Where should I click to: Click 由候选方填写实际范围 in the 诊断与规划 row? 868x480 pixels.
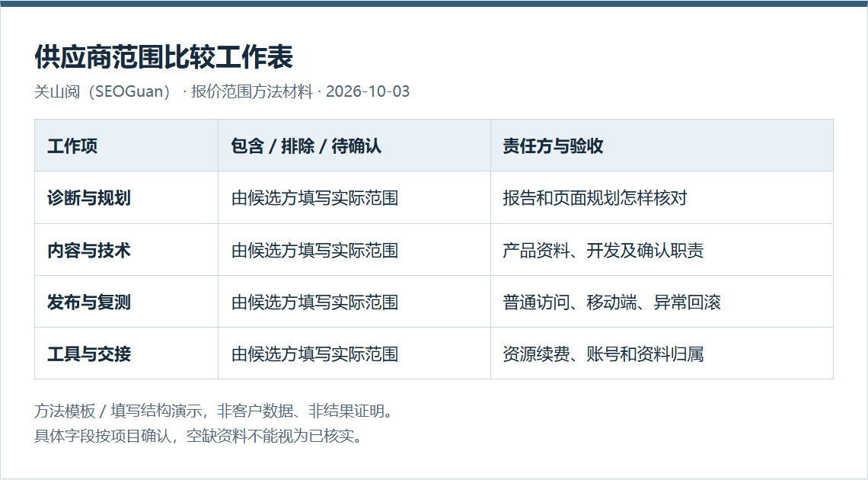(314, 197)
